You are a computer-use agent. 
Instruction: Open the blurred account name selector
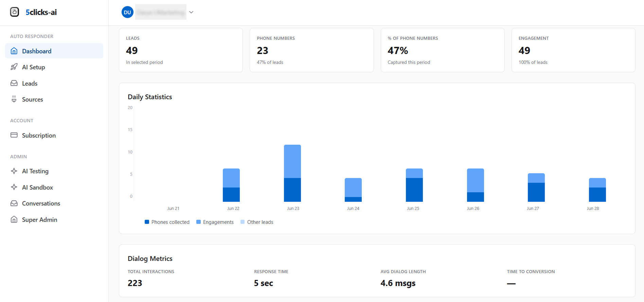pos(161,12)
